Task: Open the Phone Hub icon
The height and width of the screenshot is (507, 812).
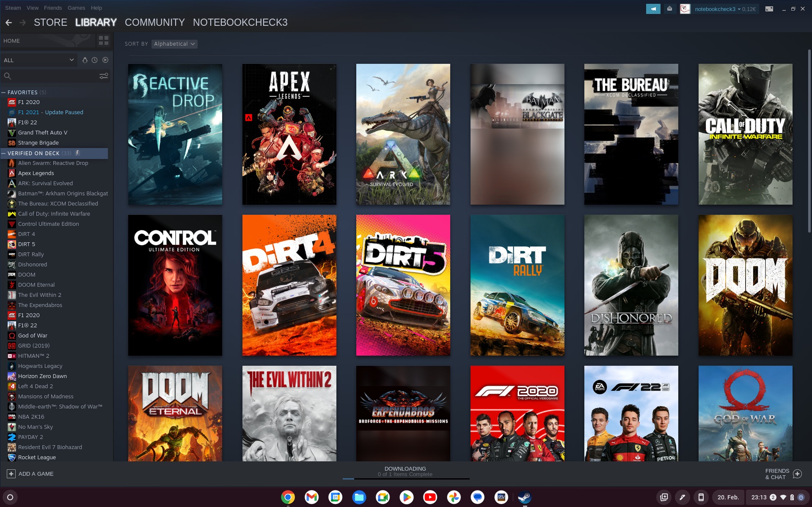Action: (x=701, y=497)
